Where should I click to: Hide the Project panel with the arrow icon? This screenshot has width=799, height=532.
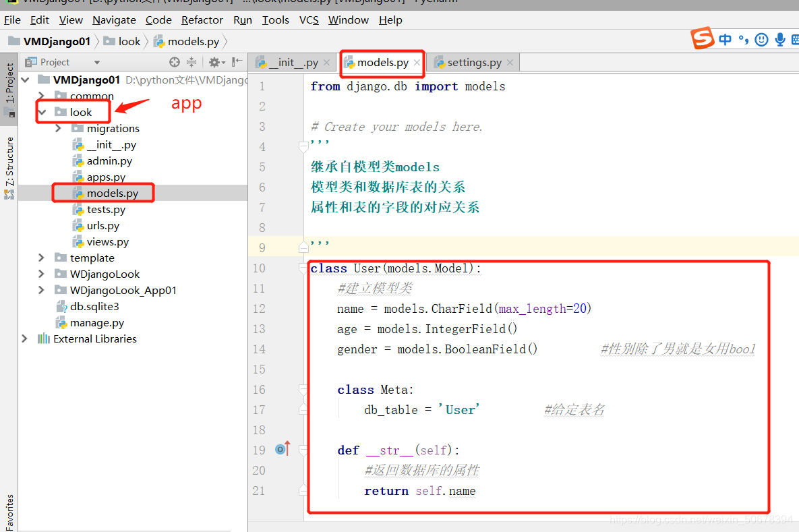coord(236,62)
